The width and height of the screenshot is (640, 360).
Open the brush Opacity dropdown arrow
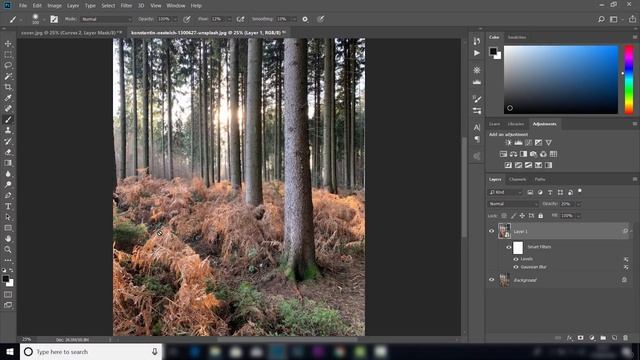176,19
